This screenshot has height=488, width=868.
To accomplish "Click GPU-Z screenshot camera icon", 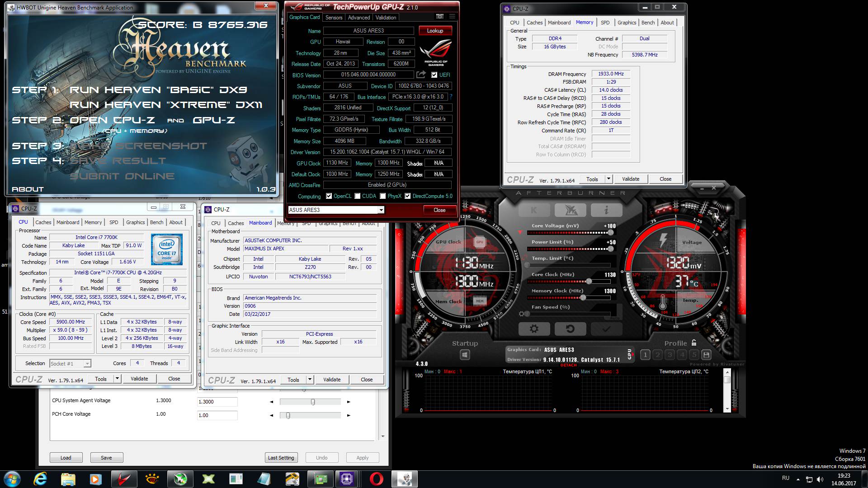I will 439,17.
